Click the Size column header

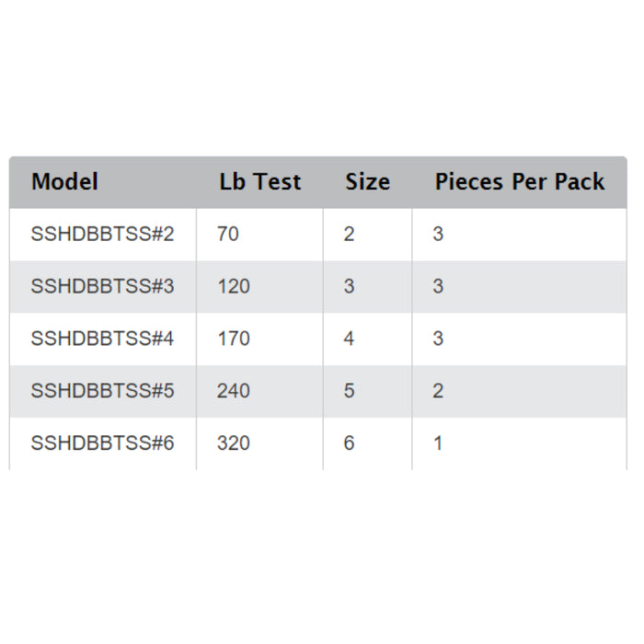tap(368, 181)
